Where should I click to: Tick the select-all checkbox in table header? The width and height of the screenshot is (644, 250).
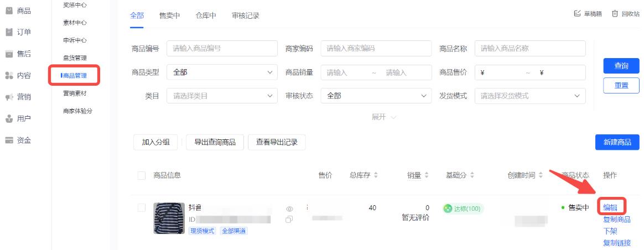coord(141,175)
